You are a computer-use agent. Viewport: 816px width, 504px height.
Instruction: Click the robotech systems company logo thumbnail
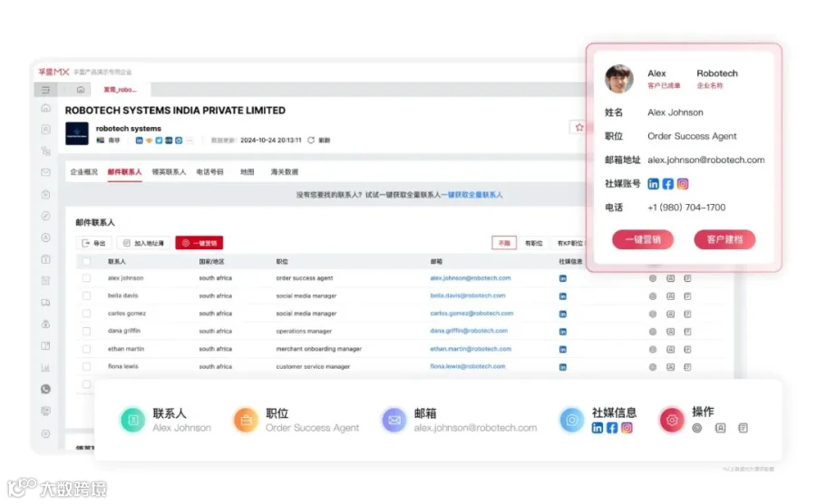[x=76, y=133]
